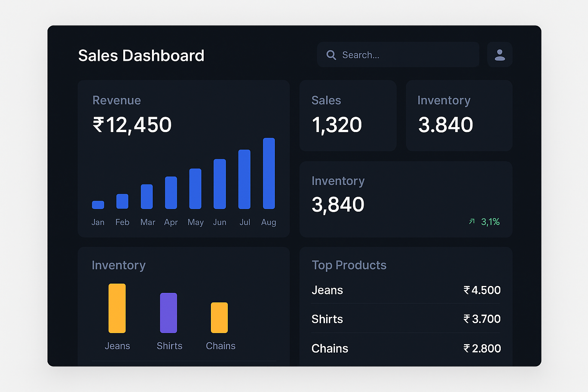The height and width of the screenshot is (392, 588).
Task: Click the small Inventory 3.840 card
Action: click(x=459, y=116)
